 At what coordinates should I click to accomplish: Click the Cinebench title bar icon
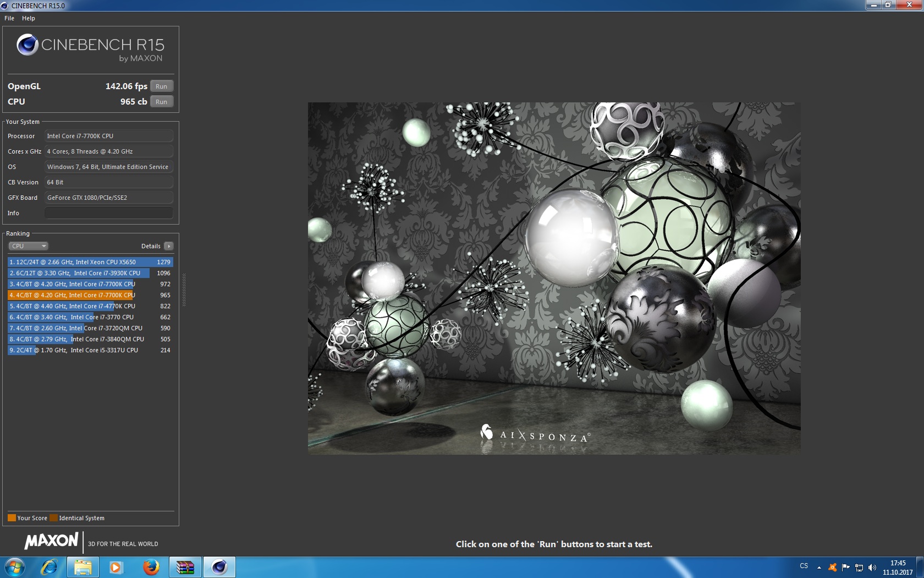pyautogui.click(x=5, y=6)
